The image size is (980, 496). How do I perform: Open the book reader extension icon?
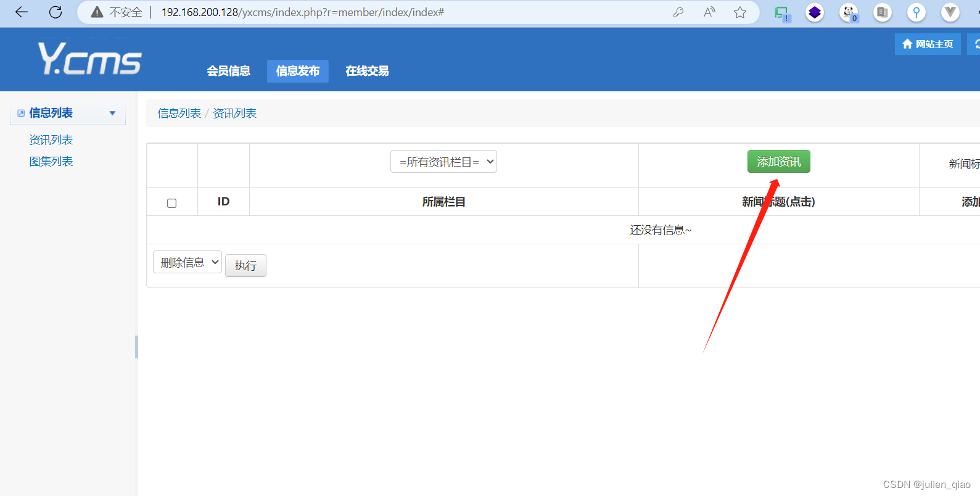point(883,12)
